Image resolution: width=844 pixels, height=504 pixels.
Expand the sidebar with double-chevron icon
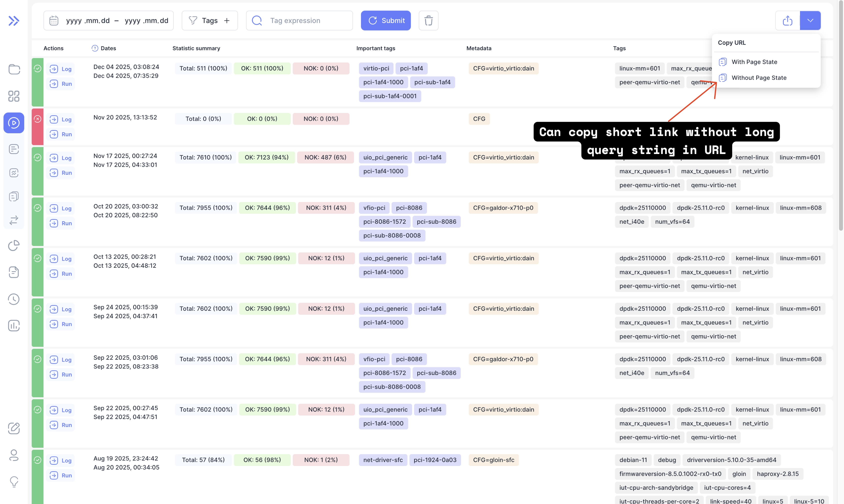[x=13, y=21]
